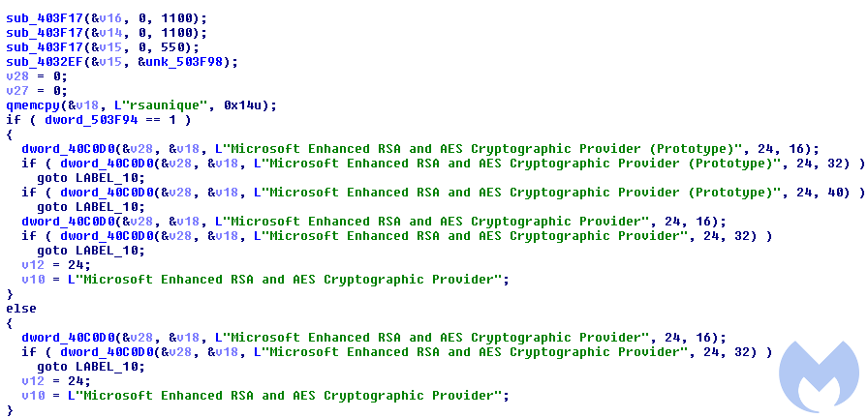Select the sub_4032EF function call
The width and height of the screenshot is (868, 418).
tap(122, 62)
